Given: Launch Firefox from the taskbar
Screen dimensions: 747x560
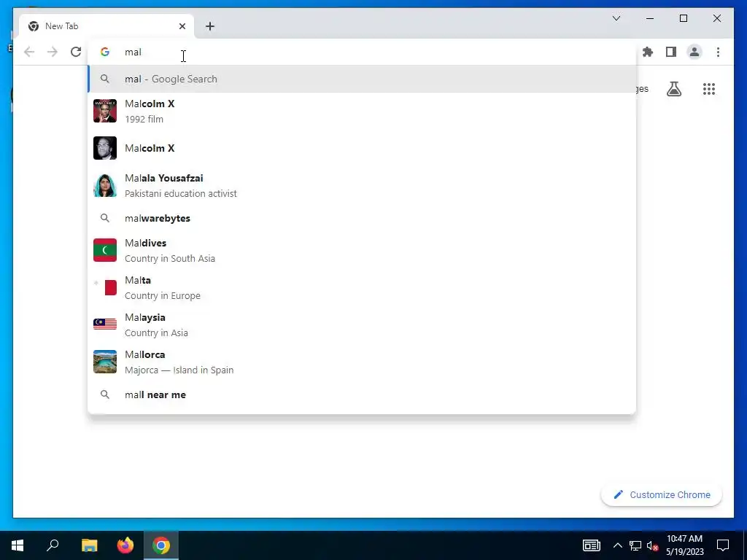Looking at the screenshot, I should pos(125,545).
